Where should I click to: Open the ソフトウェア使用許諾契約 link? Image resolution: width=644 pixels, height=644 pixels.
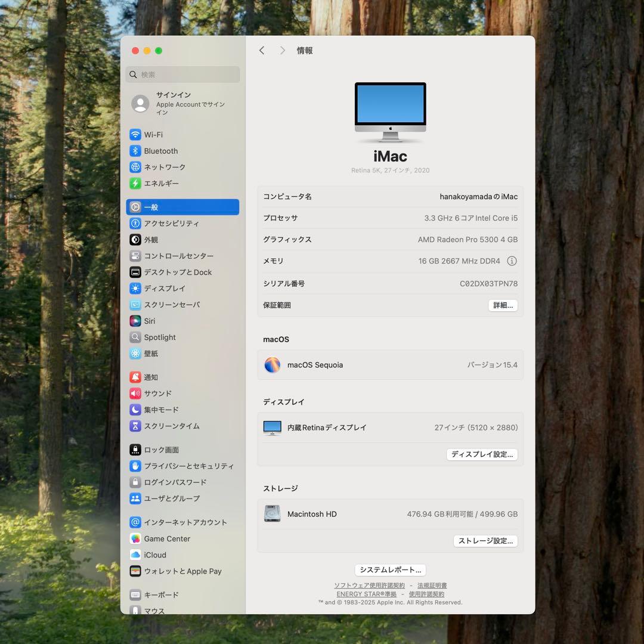pyautogui.click(x=369, y=586)
